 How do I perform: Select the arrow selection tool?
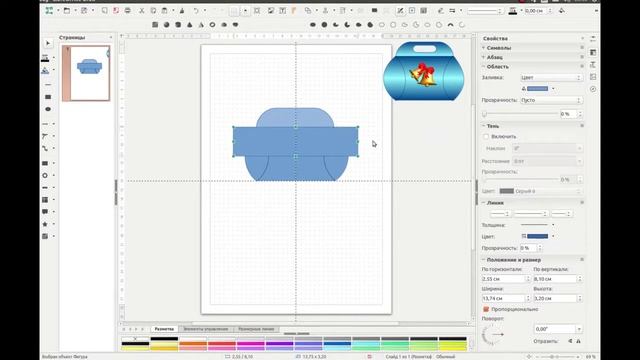48,43
